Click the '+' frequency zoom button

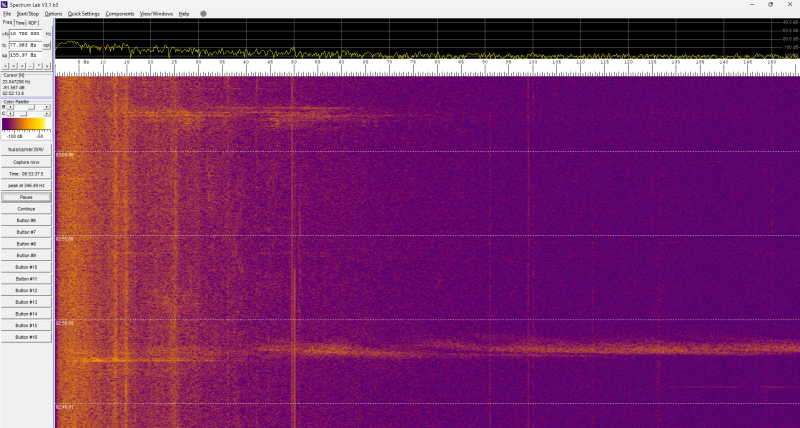coord(22,66)
